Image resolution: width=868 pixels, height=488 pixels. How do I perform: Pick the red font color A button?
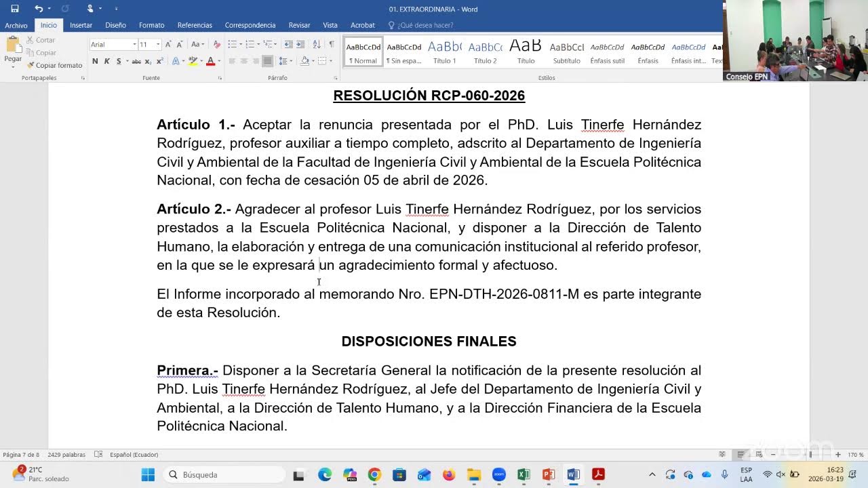(210, 61)
